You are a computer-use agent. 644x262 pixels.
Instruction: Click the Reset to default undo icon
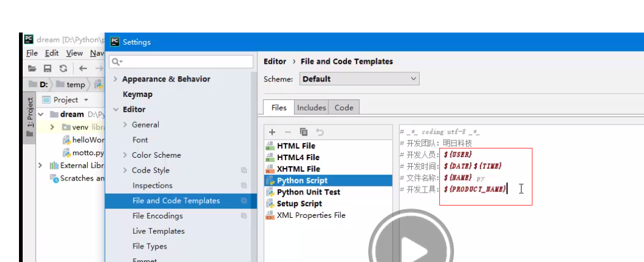click(x=319, y=132)
